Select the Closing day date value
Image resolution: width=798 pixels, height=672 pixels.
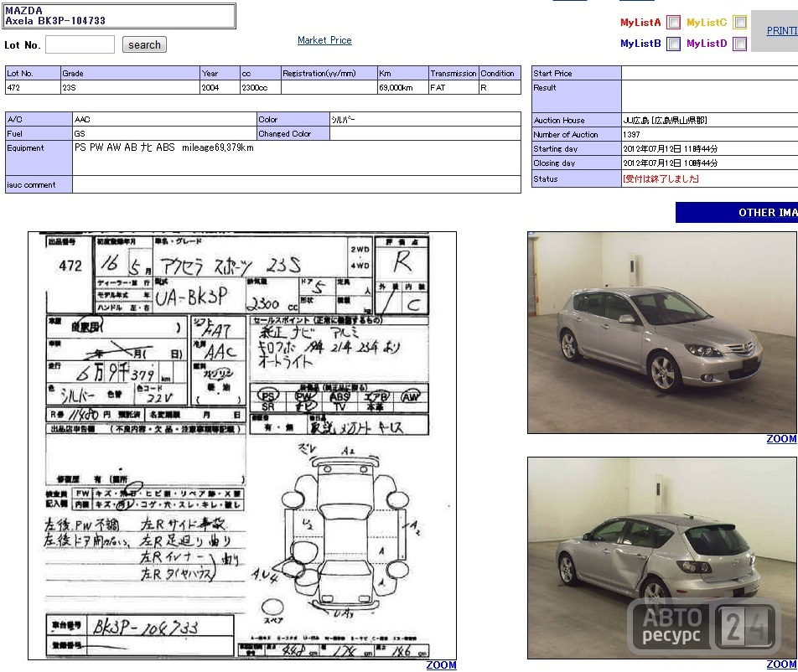click(670, 163)
